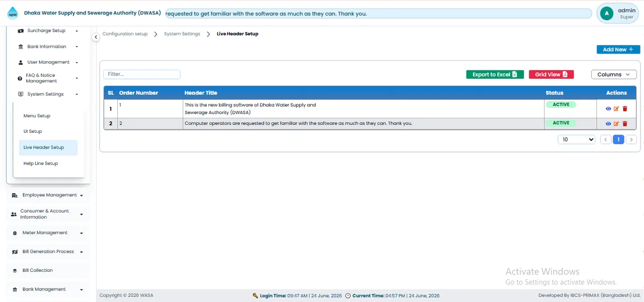
Task: Click the Bank Information building icon
Action: tap(21, 47)
